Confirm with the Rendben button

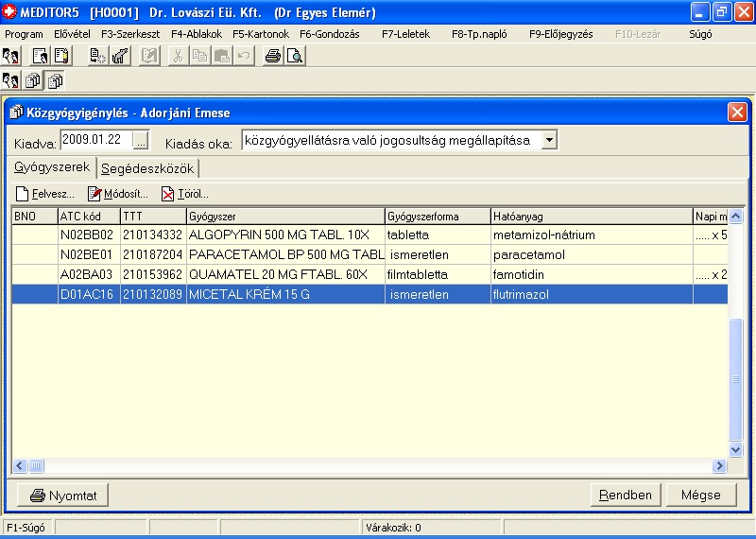tap(626, 495)
